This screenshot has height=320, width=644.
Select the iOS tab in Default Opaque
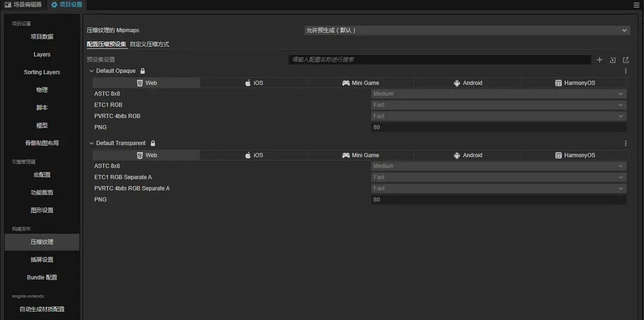253,83
